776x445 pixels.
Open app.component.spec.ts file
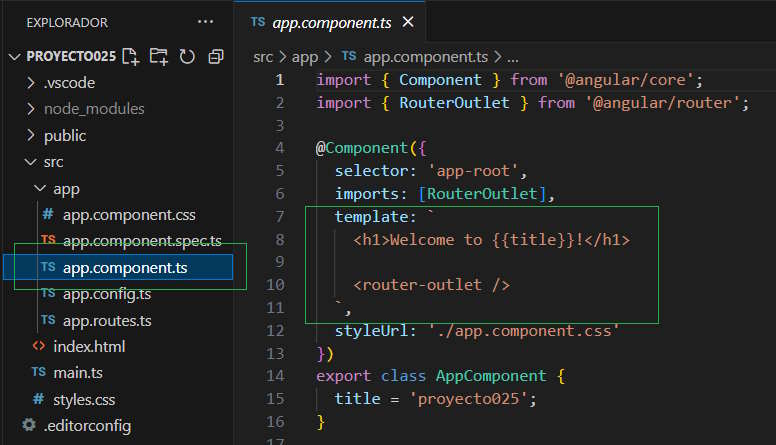142,241
